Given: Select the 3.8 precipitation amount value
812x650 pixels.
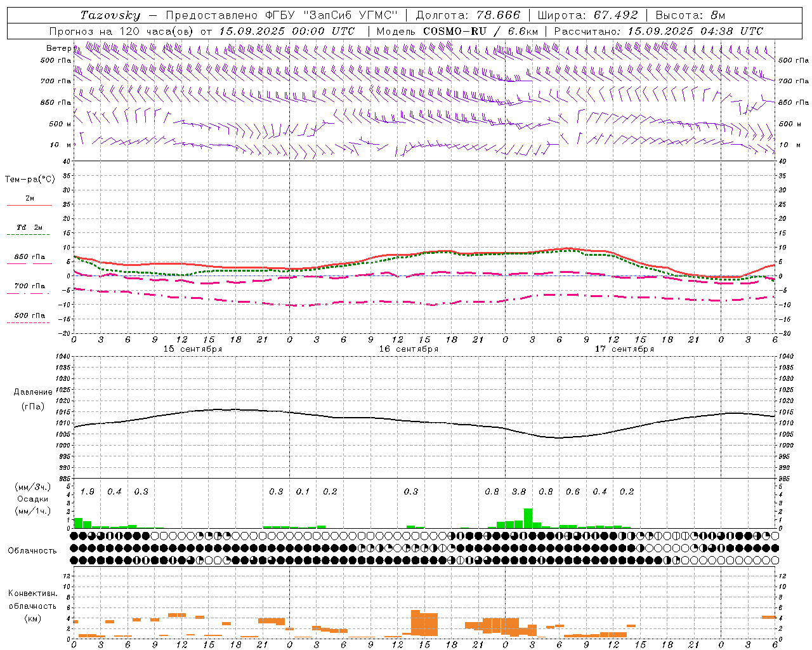Looking at the screenshot, I should tap(519, 492).
